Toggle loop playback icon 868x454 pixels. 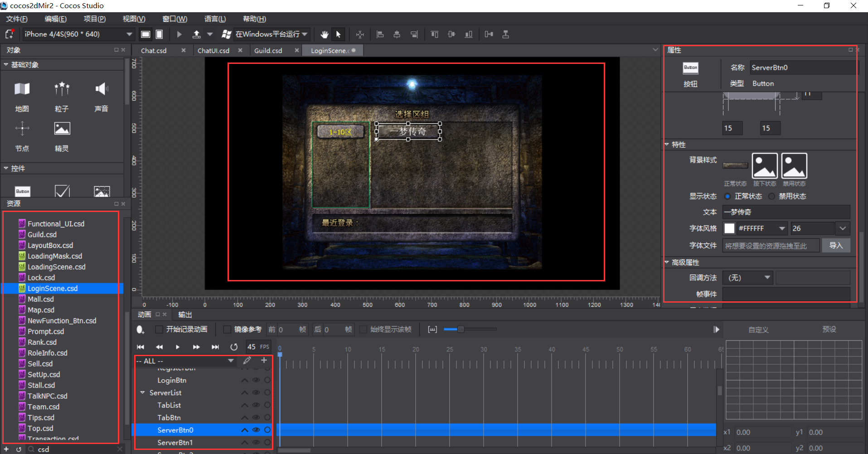234,347
